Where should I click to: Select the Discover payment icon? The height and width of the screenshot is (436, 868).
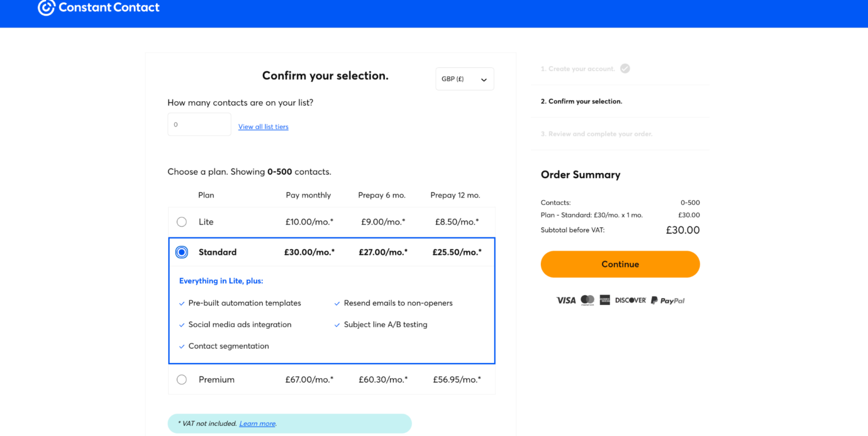tap(630, 300)
